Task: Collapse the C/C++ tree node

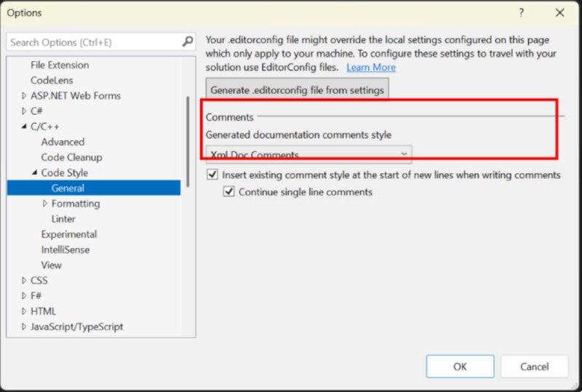Action: point(24,127)
